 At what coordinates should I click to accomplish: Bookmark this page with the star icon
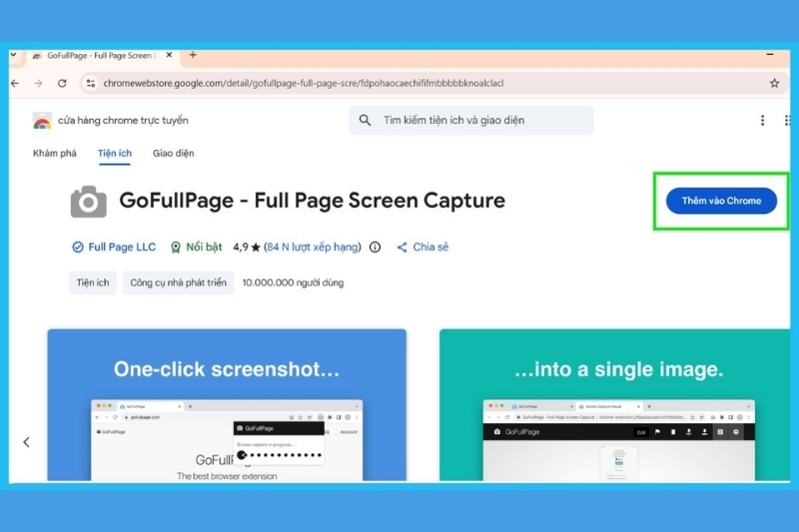[x=775, y=83]
